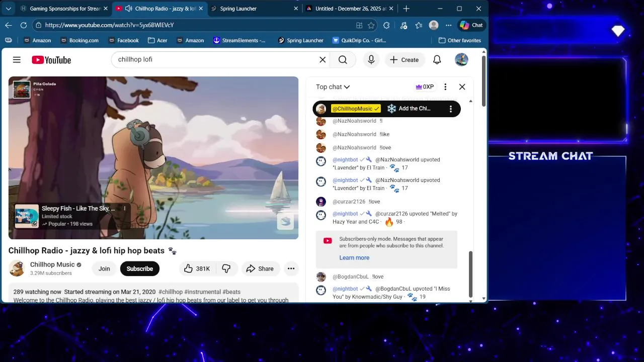Click Chillhop Music channel name

tap(52, 264)
